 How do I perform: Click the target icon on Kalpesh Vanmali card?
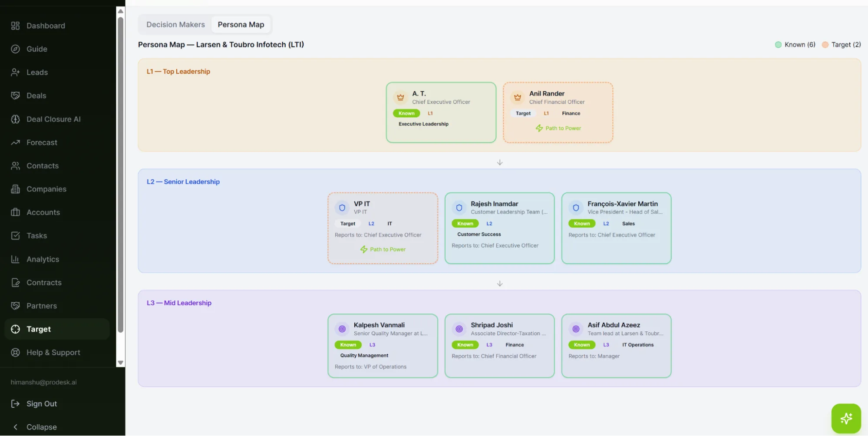pos(342,329)
